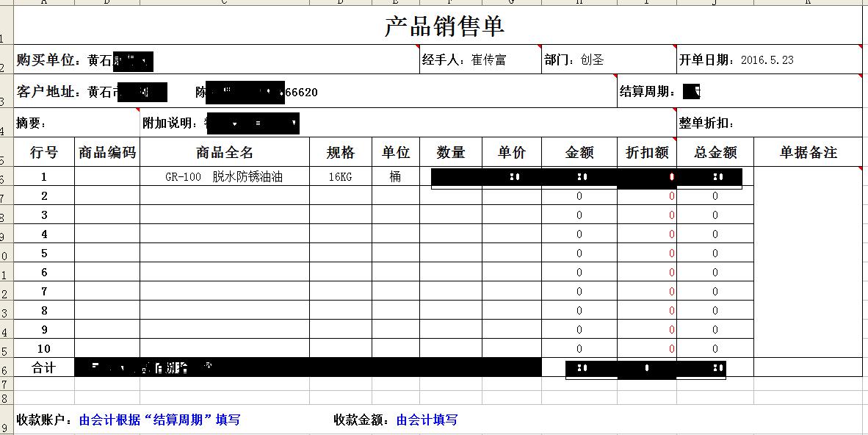Click the 行号 10 cell

[x=44, y=349]
